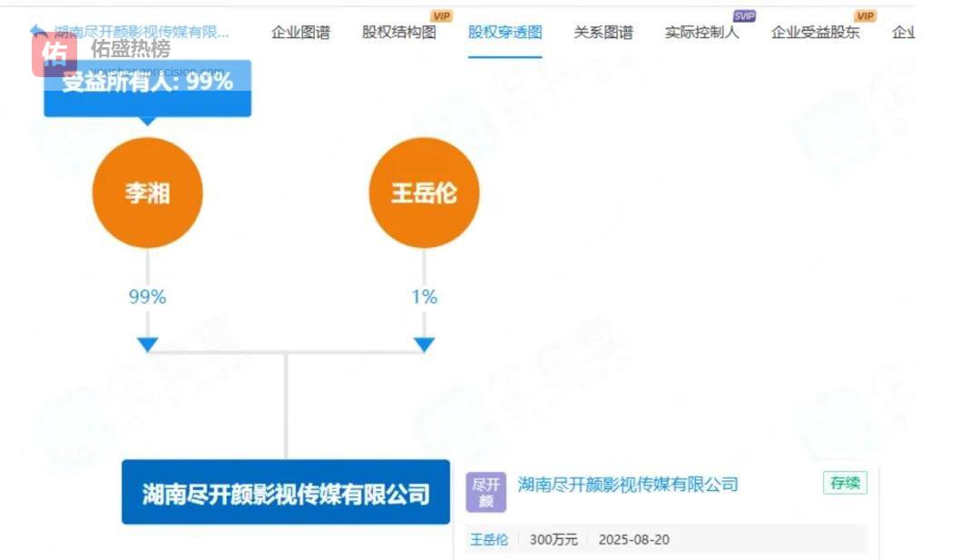980x560 pixels.
Task: Click the 王岳伦 legal representative link
Action: point(488,539)
